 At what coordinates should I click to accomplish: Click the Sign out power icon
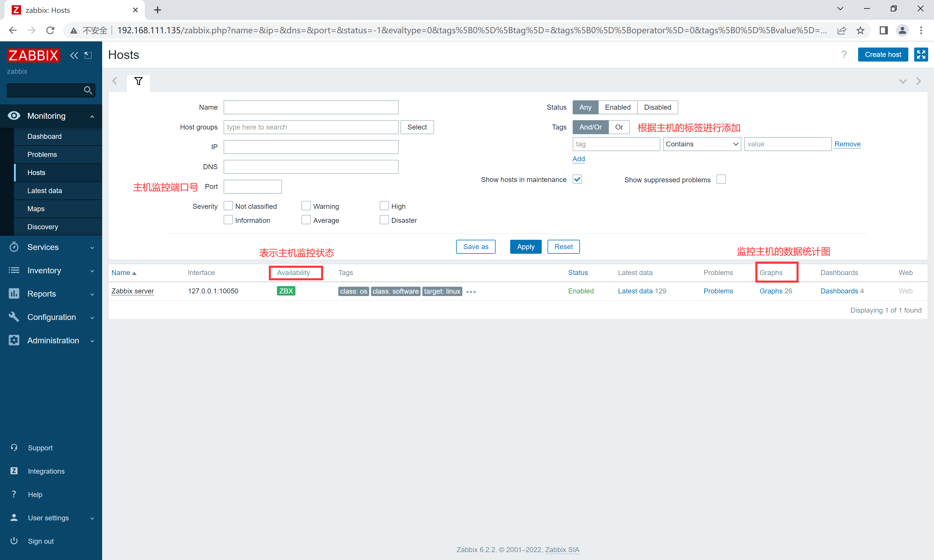pyautogui.click(x=14, y=541)
